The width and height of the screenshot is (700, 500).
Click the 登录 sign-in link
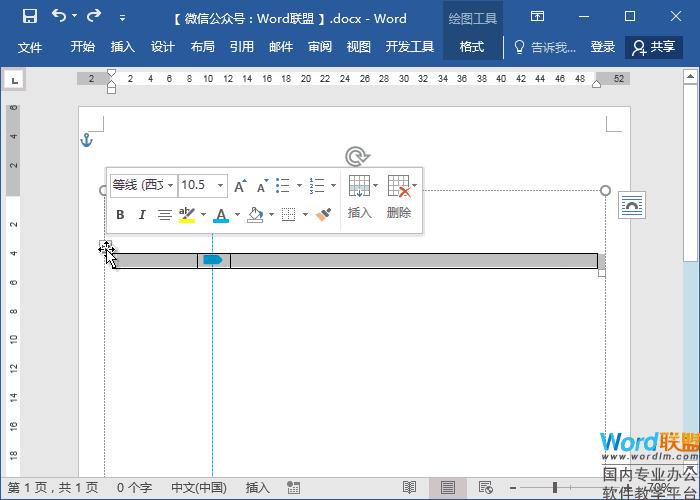[x=603, y=47]
